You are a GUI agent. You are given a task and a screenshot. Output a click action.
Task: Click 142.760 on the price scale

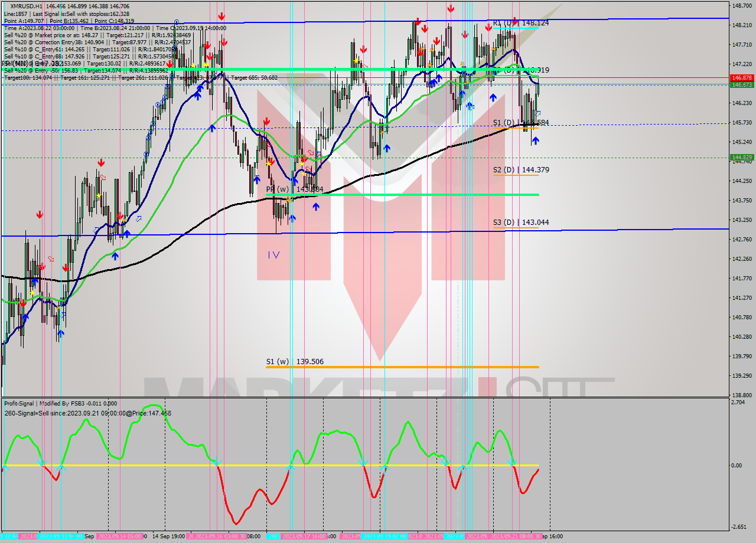point(742,240)
